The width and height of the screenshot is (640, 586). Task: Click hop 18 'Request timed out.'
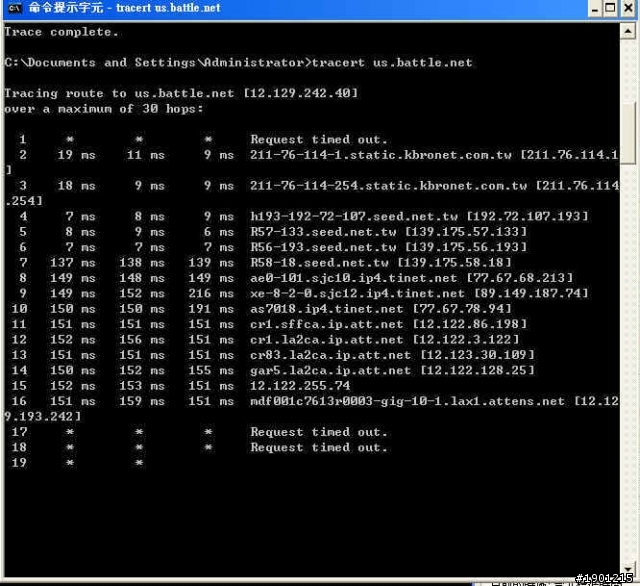click(x=319, y=447)
